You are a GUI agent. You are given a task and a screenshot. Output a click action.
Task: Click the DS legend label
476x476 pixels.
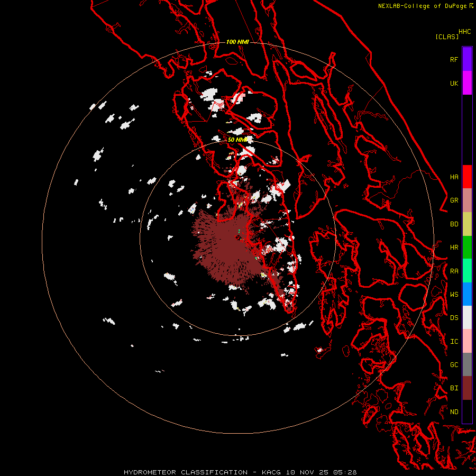pos(454,317)
